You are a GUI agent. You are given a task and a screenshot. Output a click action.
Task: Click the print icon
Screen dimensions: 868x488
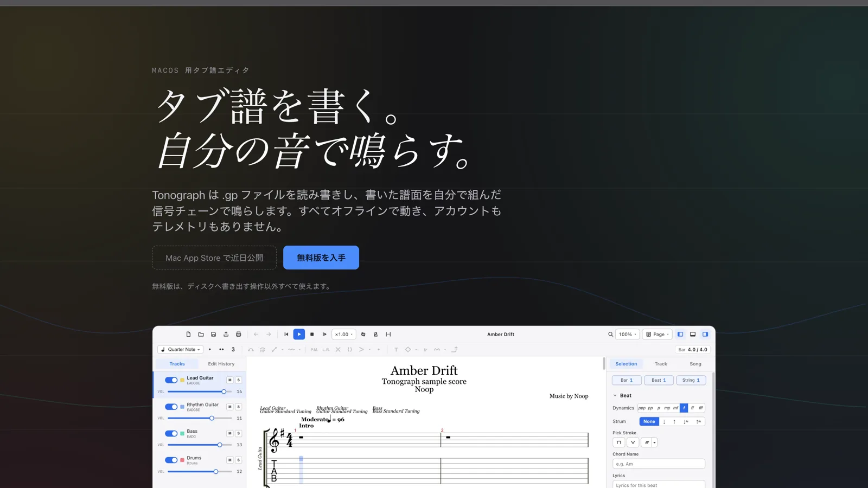coord(238,335)
